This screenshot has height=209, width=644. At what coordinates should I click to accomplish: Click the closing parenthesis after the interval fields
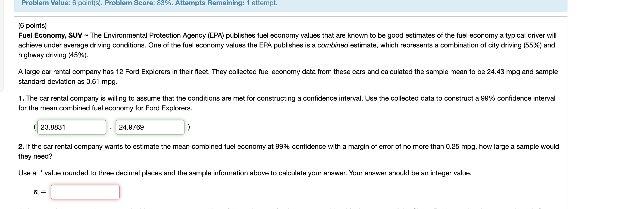189,127
